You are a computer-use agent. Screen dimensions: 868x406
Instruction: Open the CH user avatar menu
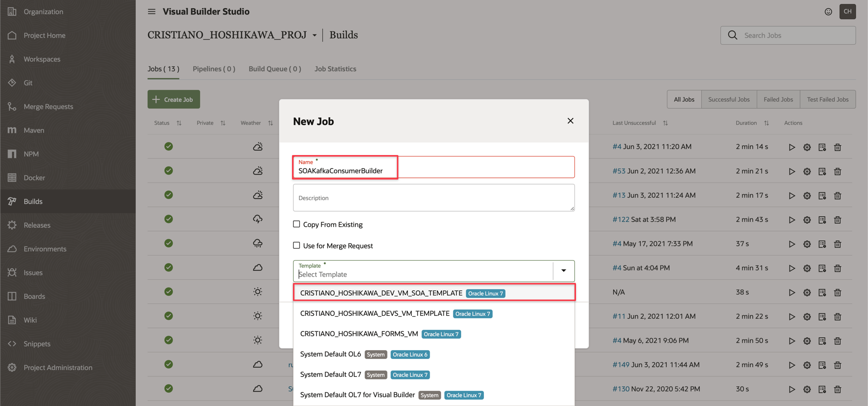coord(848,12)
